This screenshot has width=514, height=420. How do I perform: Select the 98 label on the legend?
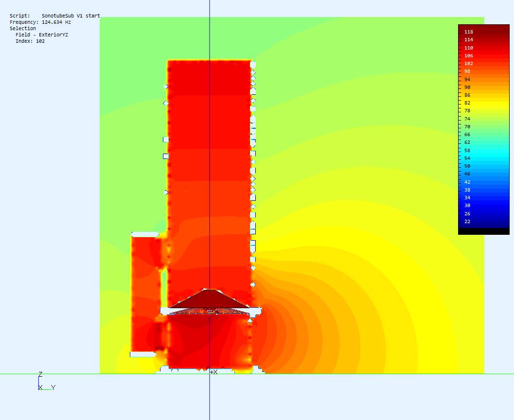(x=467, y=71)
